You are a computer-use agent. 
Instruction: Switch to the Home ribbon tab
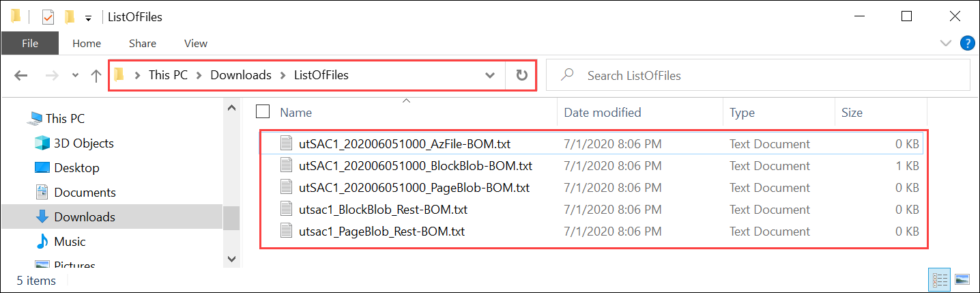[87, 43]
